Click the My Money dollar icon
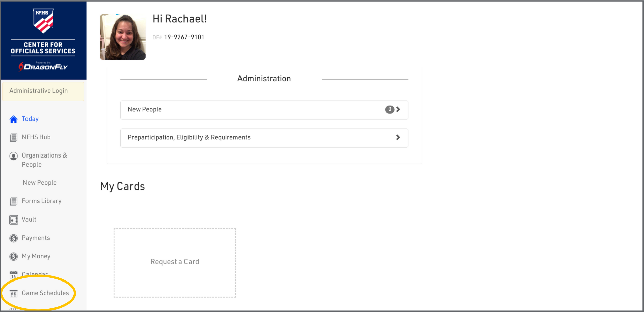Image resolution: width=644 pixels, height=312 pixels. (13, 257)
